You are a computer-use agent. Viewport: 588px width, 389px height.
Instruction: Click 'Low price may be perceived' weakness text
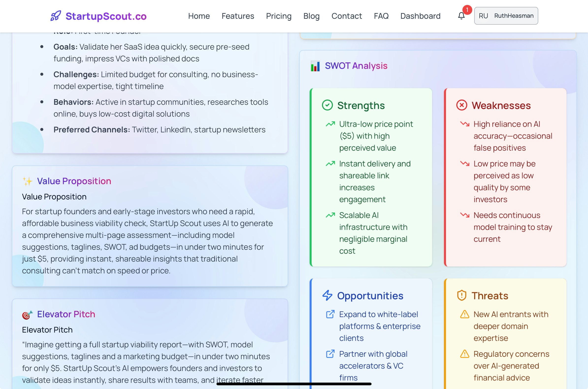505,181
